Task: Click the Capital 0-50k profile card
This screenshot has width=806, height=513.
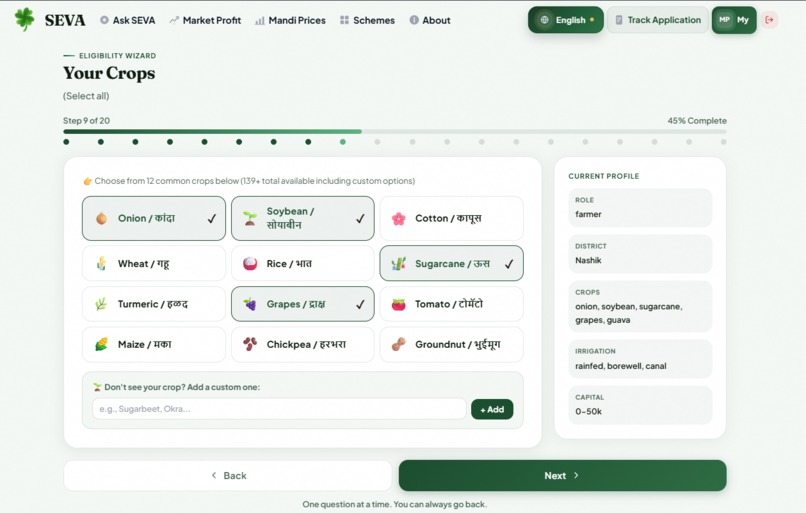Action: (640, 405)
